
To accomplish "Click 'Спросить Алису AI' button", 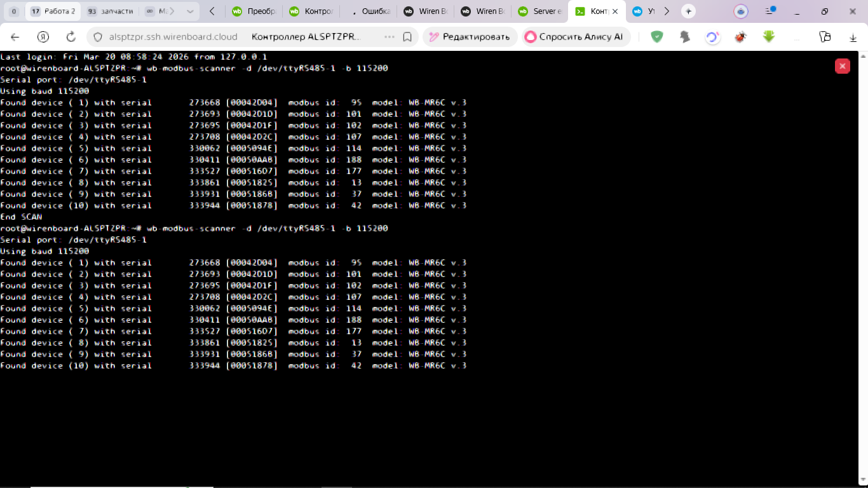I will tap(576, 37).
